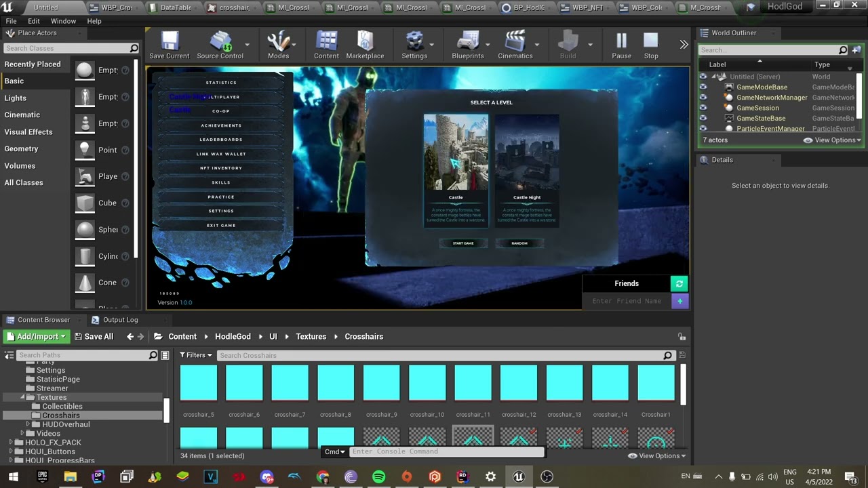This screenshot has height=488, width=868.
Task: Toggle visibility of ParticleEventManager actor
Action: coord(703,129)
